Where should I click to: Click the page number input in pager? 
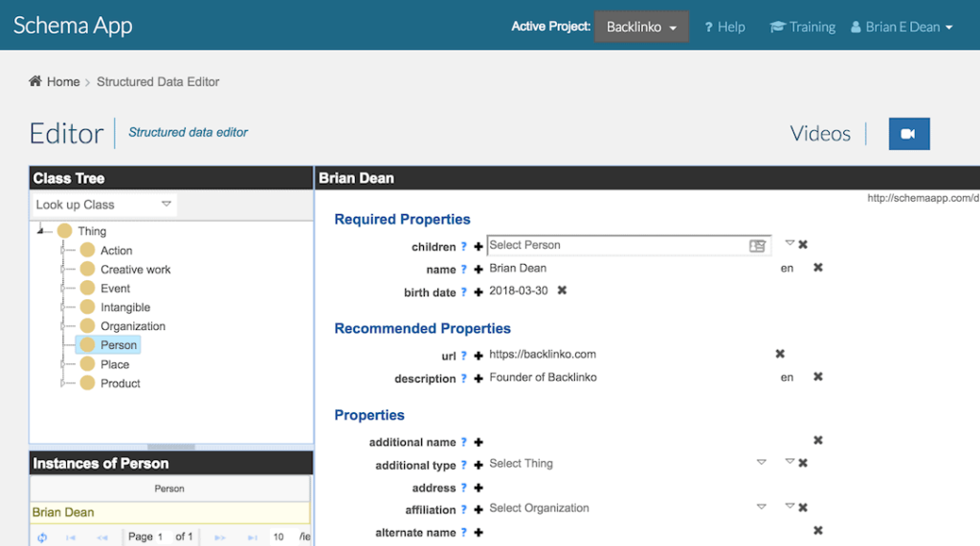[x=163, y=537]
